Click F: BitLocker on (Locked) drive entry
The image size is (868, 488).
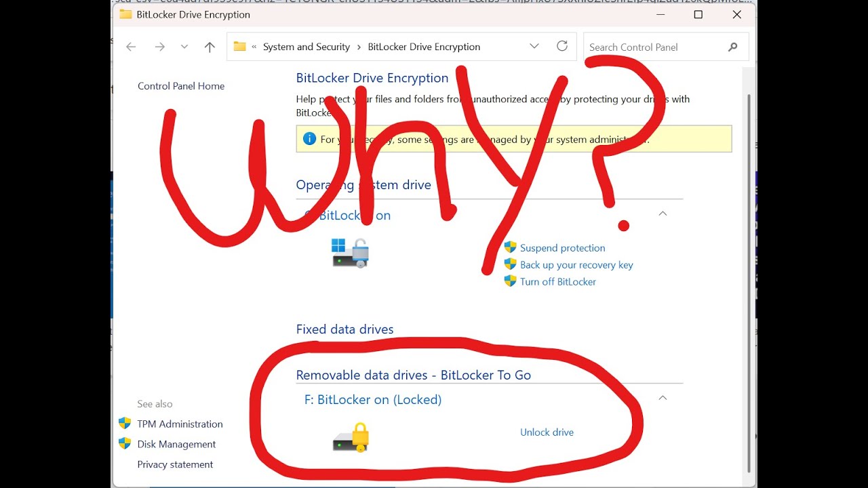coord(373,400)
